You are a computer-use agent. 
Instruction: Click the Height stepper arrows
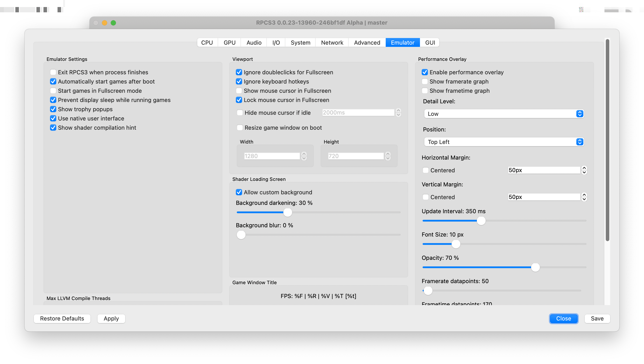(387, 156)
